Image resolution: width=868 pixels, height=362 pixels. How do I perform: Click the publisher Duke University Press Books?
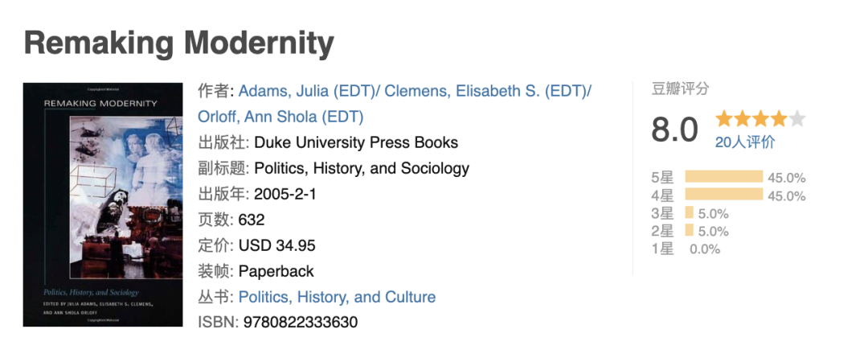point(356,142)
